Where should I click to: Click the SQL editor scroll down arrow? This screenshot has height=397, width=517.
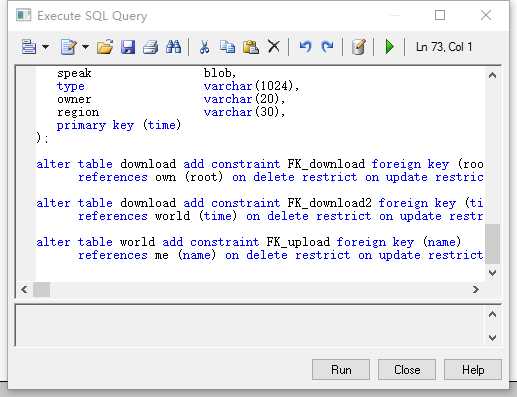(x=492, y=273)
